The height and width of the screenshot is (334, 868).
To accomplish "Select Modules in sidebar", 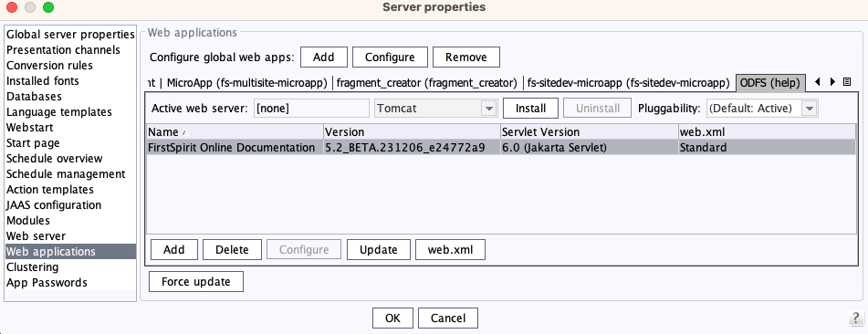I will [70, 221].
